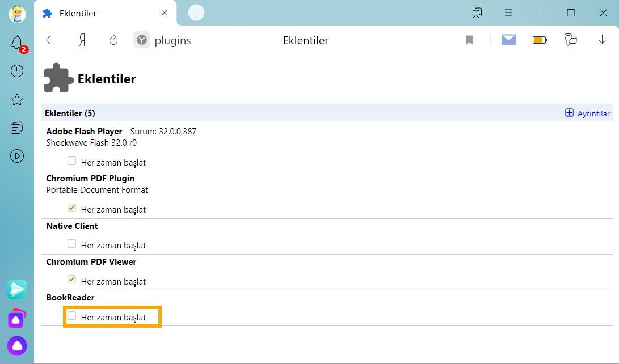The width and height of the screenshot is (619, 364).
Task: Open the profile avatar in sidebar
Action: [17, 15]
